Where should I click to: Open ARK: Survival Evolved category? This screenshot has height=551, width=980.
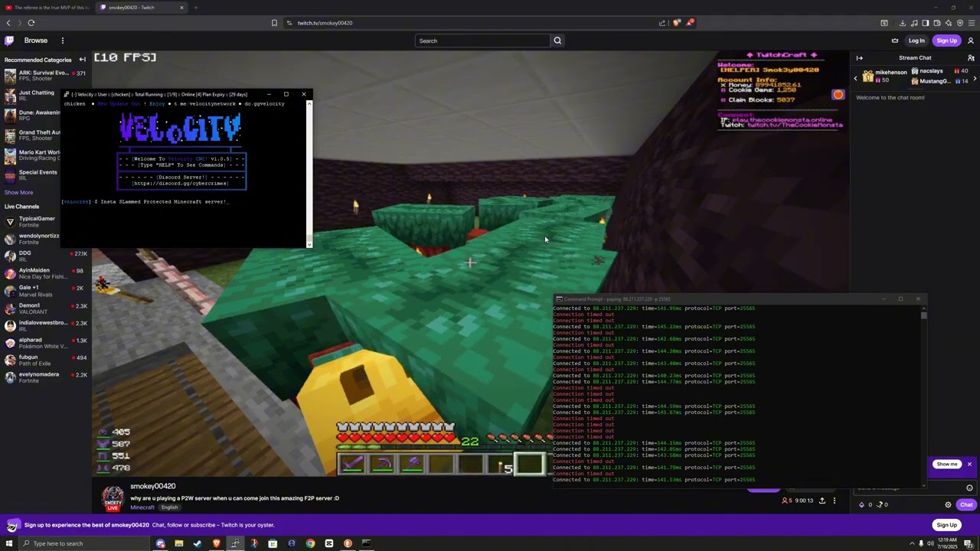click(44, 76)
